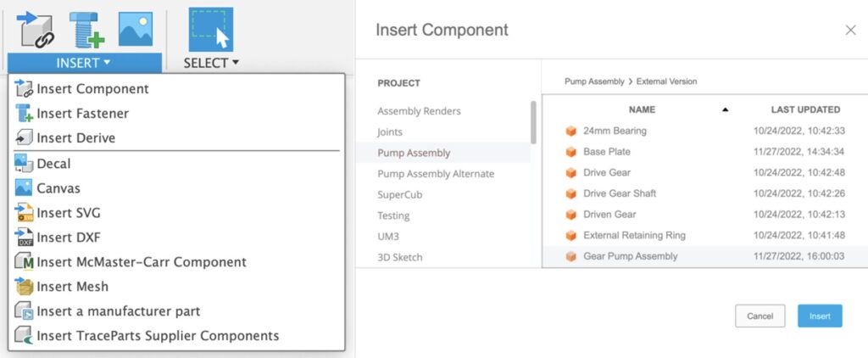
Task: Click the 24mm Bearing component cube icon
Action: tap(570, 131)
